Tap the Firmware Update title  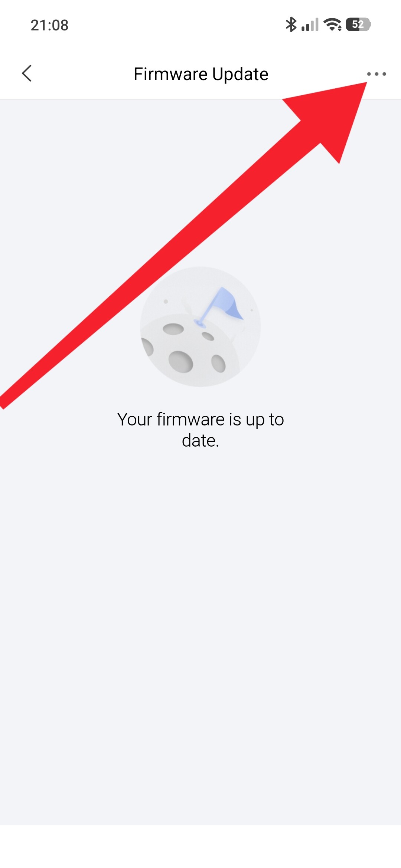(x=201, y=74)
